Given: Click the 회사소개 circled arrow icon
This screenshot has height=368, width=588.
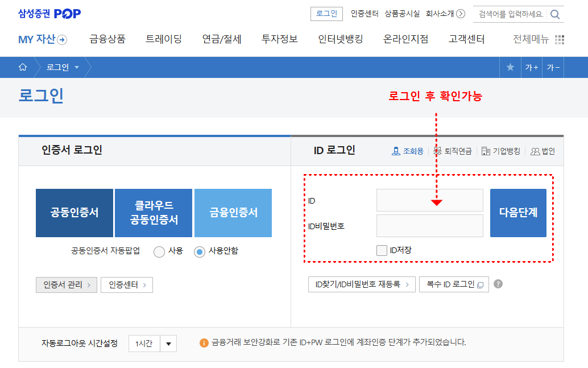Looking at the screenshot, I should pos(461,14).
